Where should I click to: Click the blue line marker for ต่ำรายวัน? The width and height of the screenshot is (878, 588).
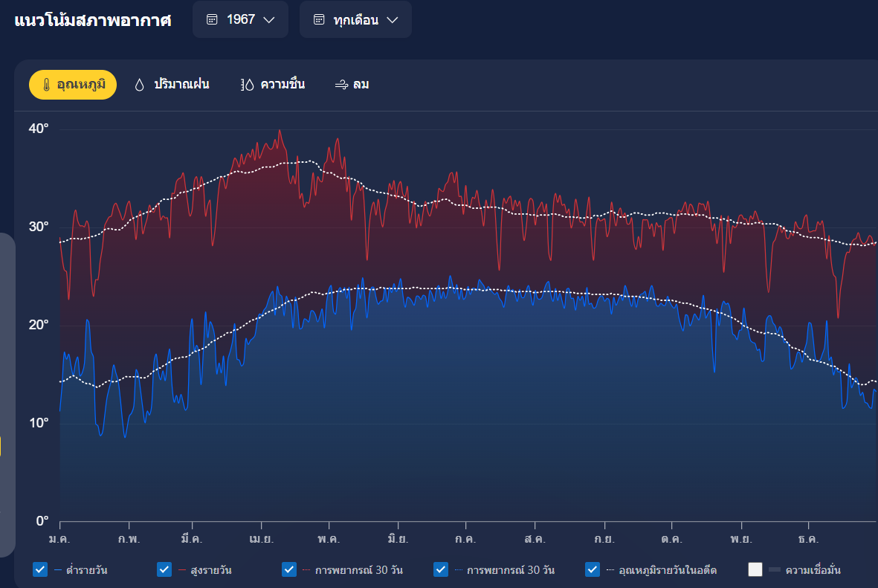(58, 570)
